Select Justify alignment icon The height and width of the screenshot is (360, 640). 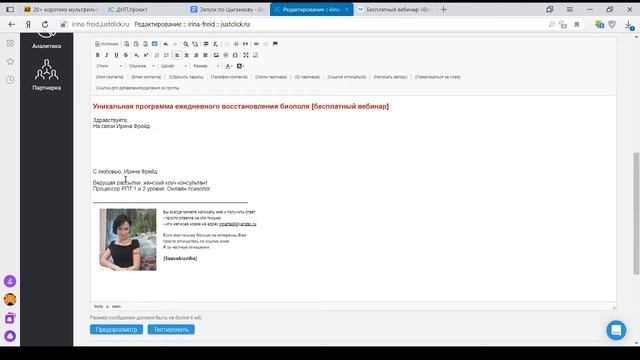[x=205, y=55]
